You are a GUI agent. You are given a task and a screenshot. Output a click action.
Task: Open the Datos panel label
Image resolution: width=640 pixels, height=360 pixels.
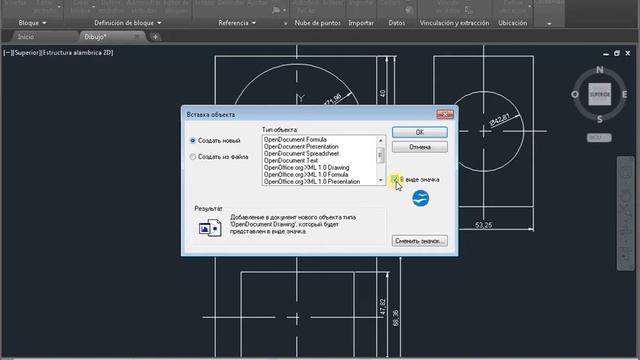click(397, 23)
